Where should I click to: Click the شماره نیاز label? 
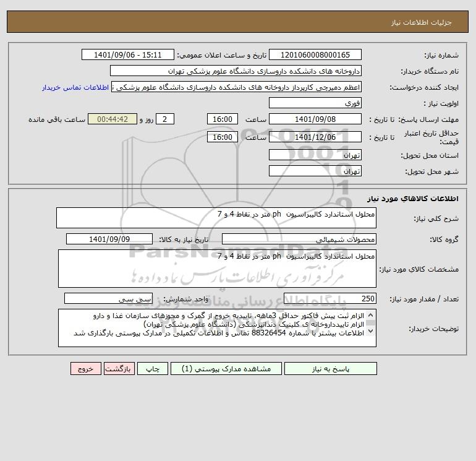441,55
